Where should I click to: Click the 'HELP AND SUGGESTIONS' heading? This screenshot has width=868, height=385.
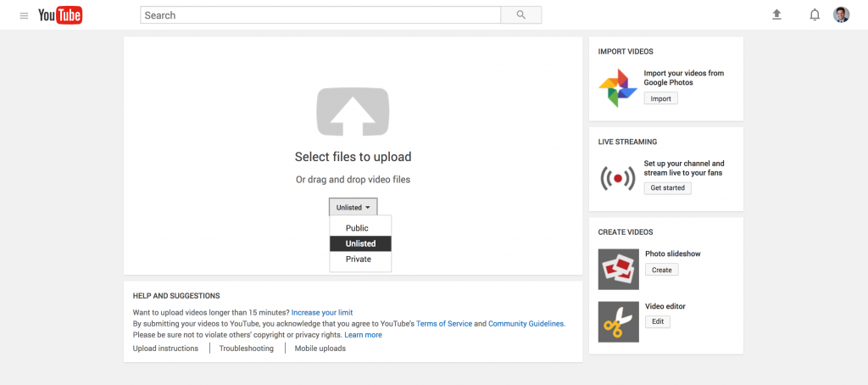176,296
